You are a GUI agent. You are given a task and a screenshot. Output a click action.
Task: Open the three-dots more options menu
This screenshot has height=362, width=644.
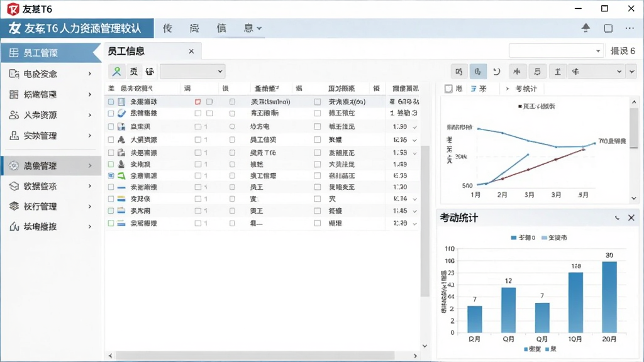630,28
